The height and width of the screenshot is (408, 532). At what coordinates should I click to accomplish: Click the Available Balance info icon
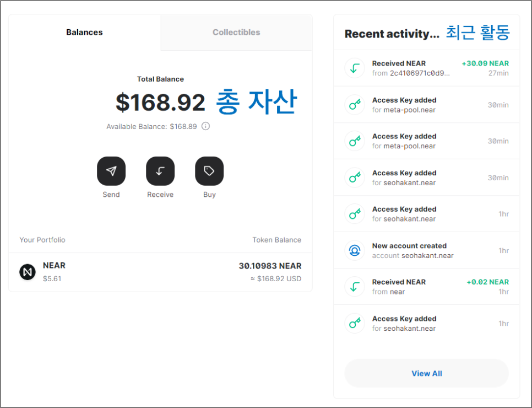[205, 126]
